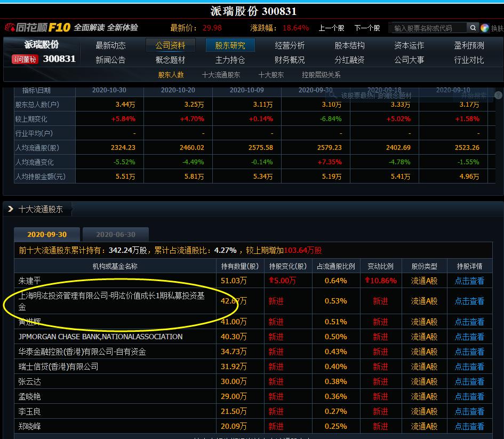504x439 pixels.
Task: Click shareholder name 孟晓艳
Action: coord(29,396)
